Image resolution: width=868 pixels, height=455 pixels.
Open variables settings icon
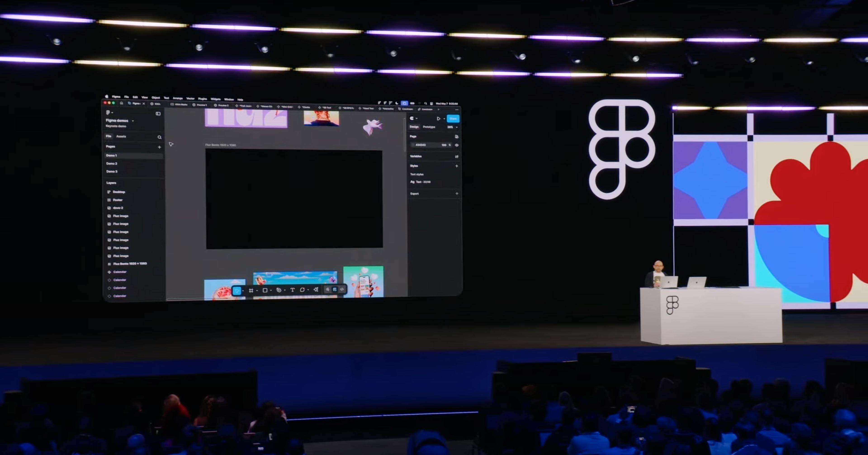[456, 157]
